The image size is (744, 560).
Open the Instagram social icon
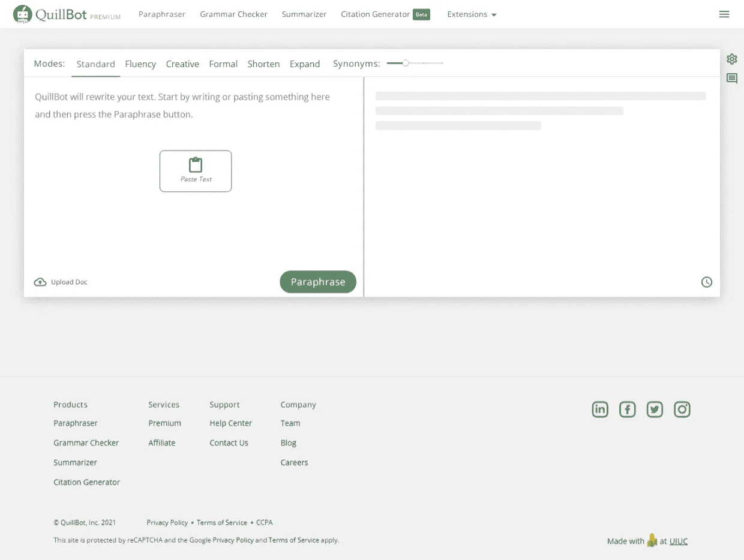(x=682, y=410)
